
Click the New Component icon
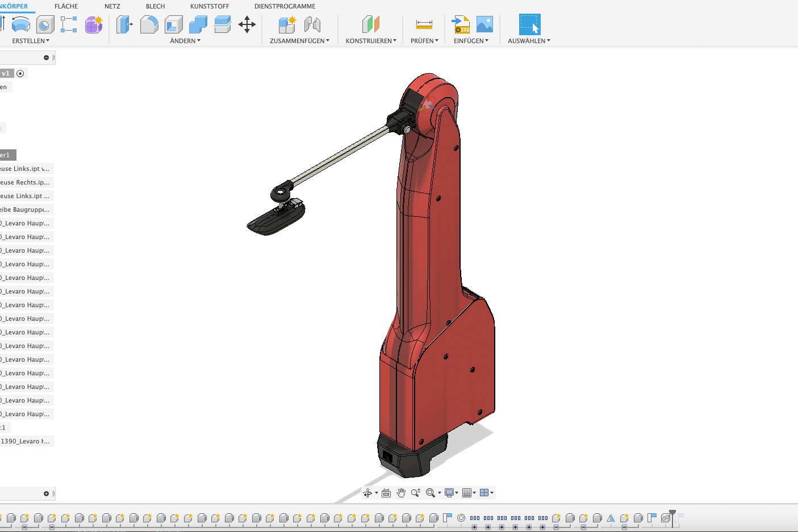coord(287,24)
